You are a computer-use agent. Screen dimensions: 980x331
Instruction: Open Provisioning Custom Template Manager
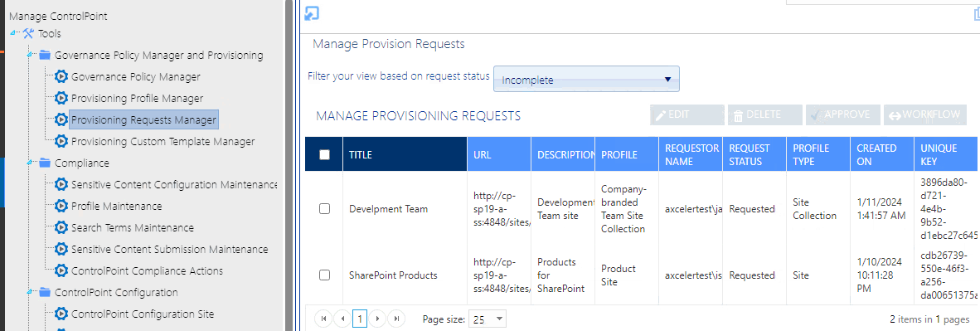pyautogui.click(x=163, y=141)
